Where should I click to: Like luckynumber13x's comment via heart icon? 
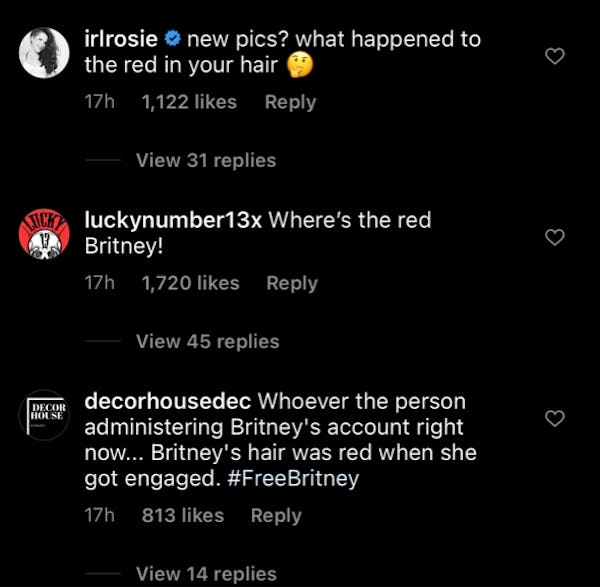[x=554, y=237]
